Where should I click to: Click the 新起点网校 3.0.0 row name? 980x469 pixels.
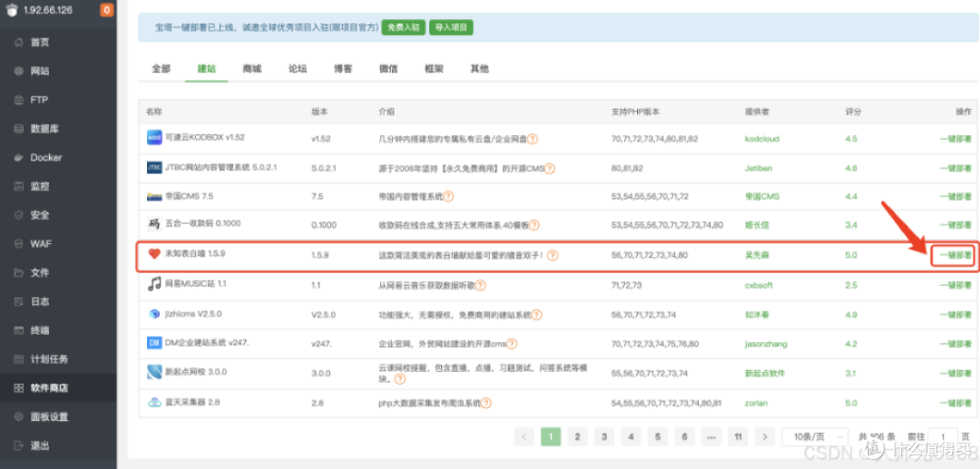click(196, 372)
